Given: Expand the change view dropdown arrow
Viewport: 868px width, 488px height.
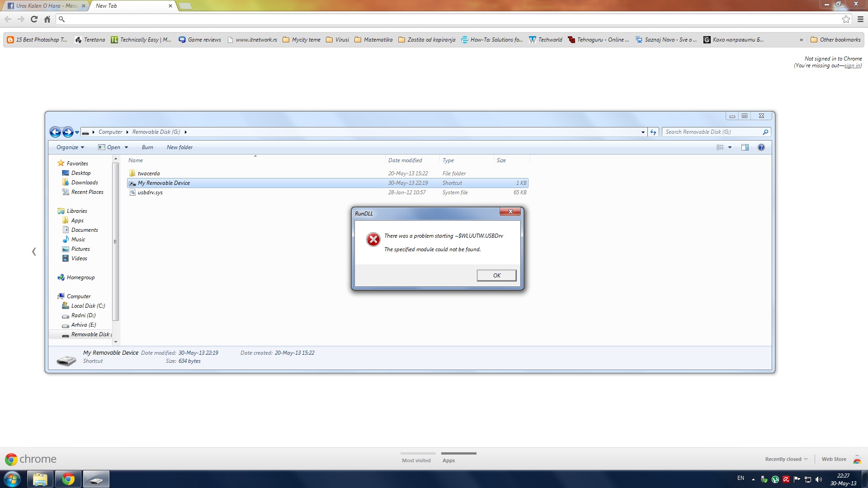Looking at the screenshot, I should 730,147.
